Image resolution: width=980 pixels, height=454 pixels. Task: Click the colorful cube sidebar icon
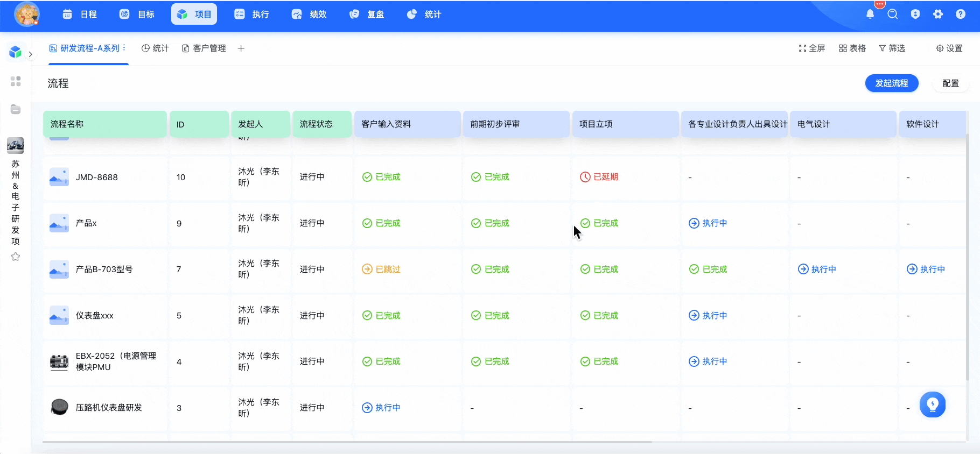pos(15,52)
